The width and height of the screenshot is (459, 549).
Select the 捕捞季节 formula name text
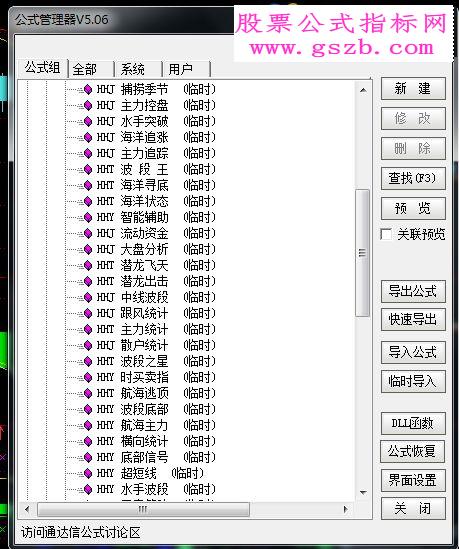point(144,90)
